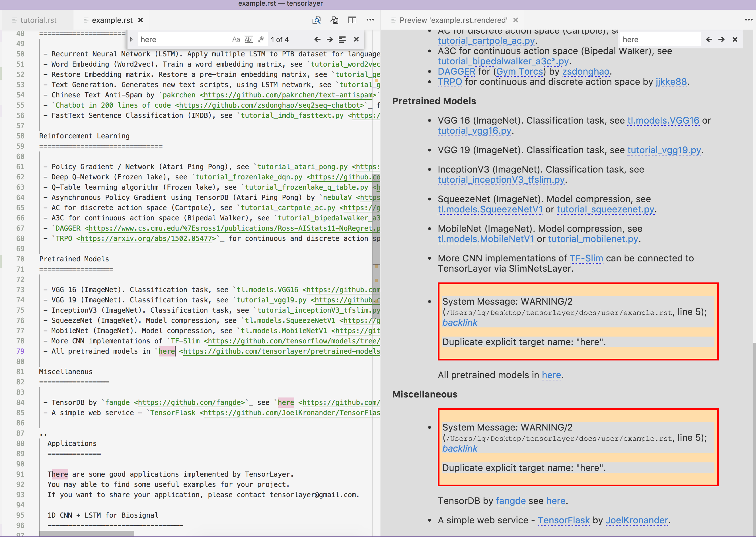
Task: Go to next match in editor find
Action: click(330, 40)
